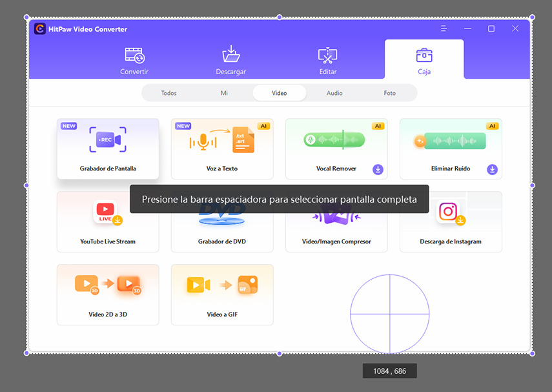Show all tools with the Todos filter
Viewport: 552px width, 392px height.
[169, 93]
